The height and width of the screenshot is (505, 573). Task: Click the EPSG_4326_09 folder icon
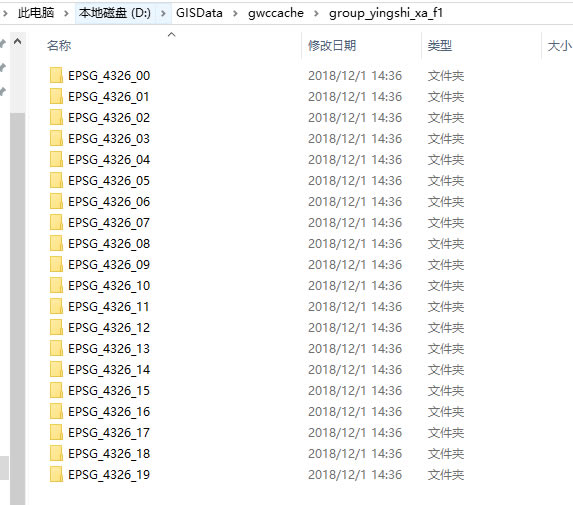click(56, 265)
